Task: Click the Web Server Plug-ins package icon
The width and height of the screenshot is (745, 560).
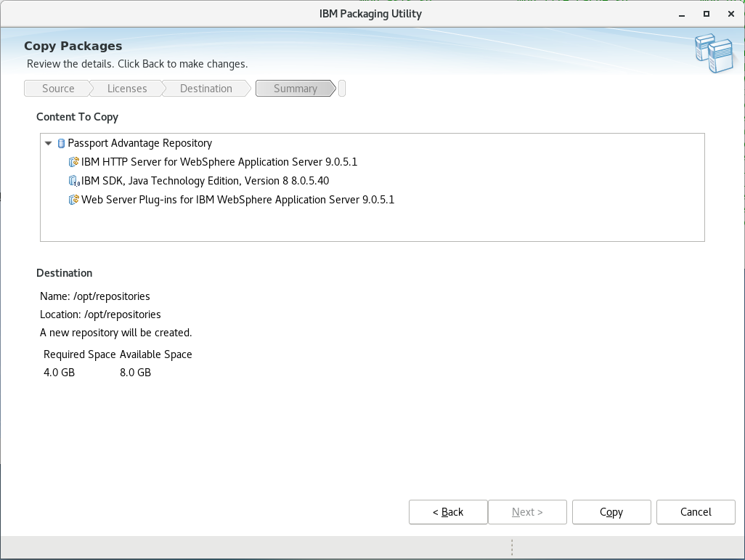Action: pyautogui.click(x=73, y=200)
